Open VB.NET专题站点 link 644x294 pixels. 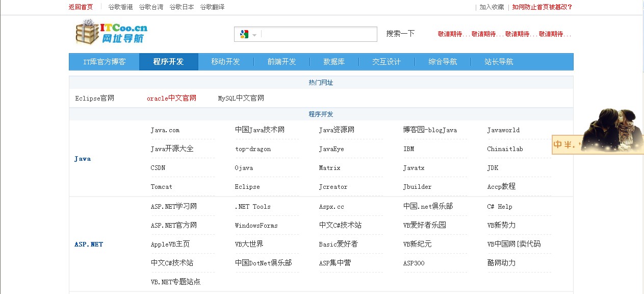pyautogui.click(x=175, y=282)
